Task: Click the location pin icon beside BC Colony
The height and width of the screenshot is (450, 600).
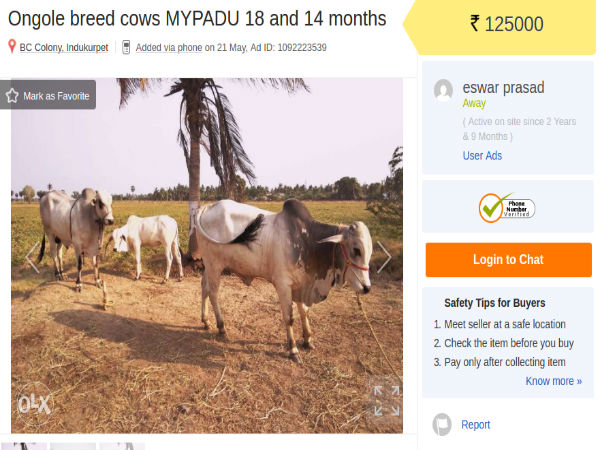Action: pyautogui.click(x=12, y=47)
